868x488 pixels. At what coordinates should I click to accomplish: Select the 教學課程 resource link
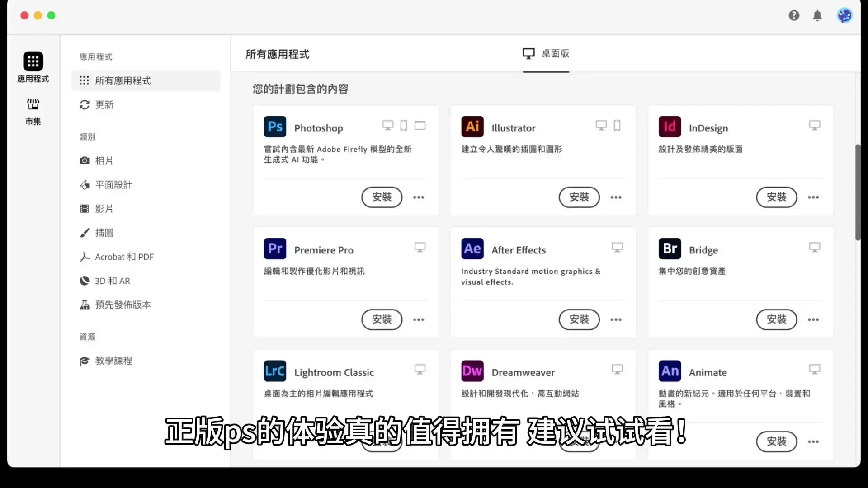[x=113, y=361]
